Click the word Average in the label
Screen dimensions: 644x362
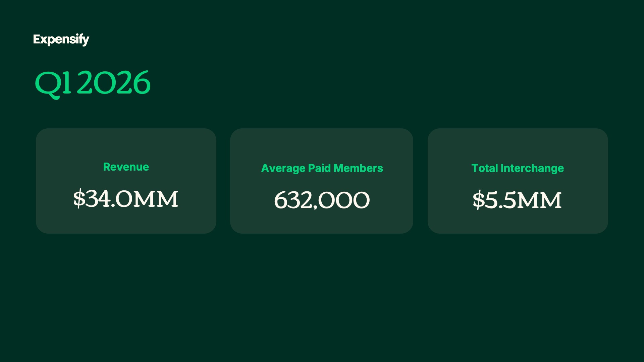283,168
